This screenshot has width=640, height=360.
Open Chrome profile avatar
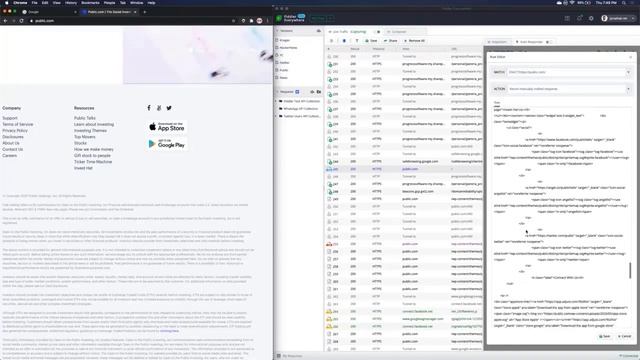[259, 20]
